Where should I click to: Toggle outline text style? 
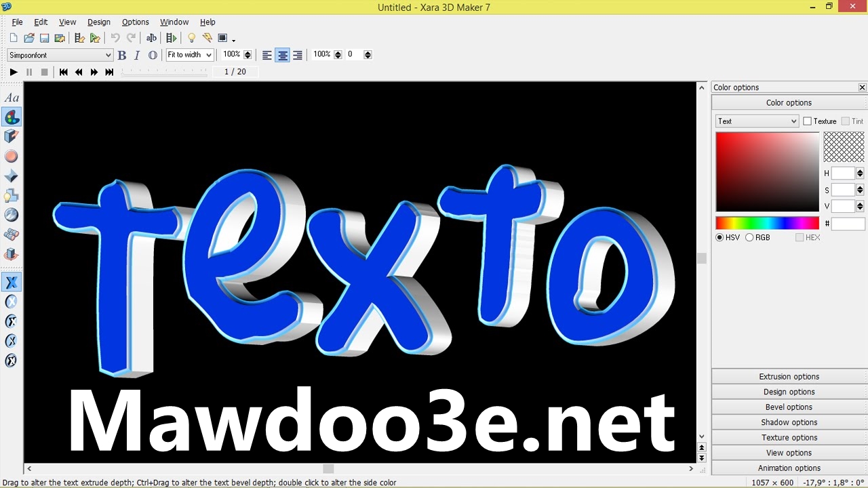click(153, 55)
